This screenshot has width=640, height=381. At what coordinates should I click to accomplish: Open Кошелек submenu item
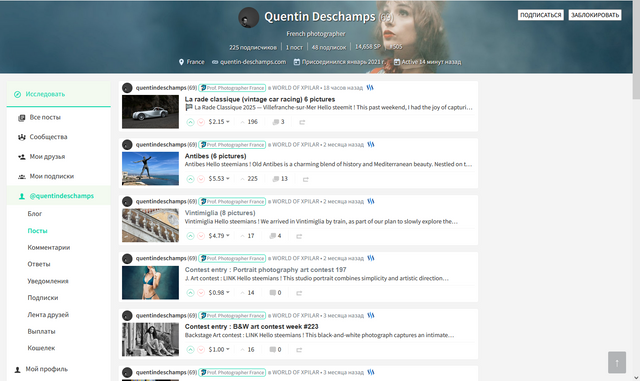point(41,348)
